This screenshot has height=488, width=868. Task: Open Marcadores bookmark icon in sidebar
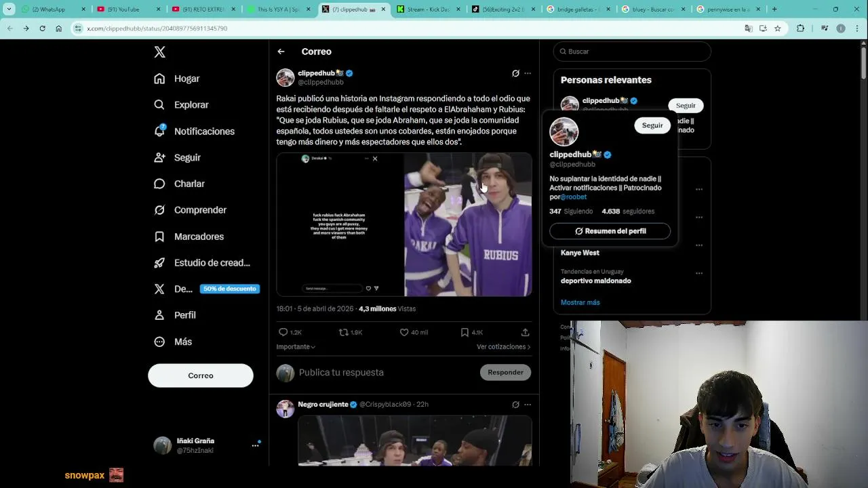pyautogui.click(x=159, y=237)
